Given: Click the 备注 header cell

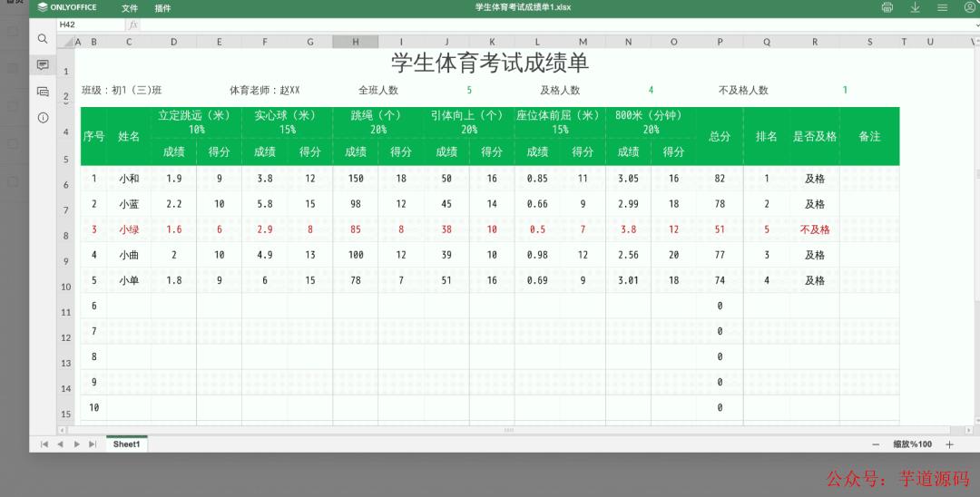Looking at the screenshot, I should (x=870, y=136).
